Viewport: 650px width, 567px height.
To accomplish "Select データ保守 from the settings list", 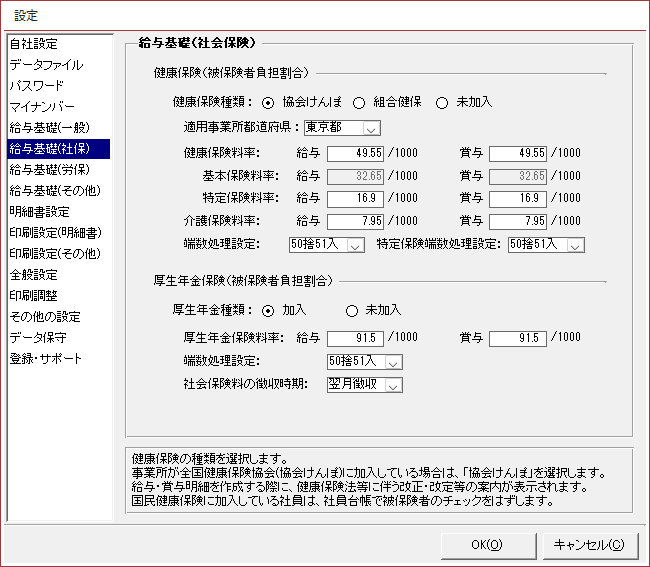I will (x=39, y=338).
